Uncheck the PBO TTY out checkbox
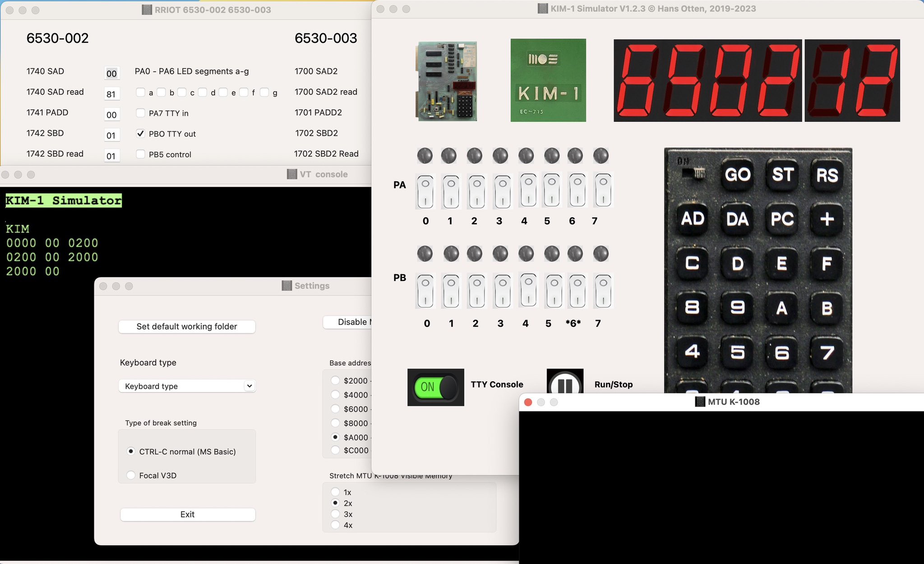The image size is (924, 564). pyautogui.click(x=141, y=134)
